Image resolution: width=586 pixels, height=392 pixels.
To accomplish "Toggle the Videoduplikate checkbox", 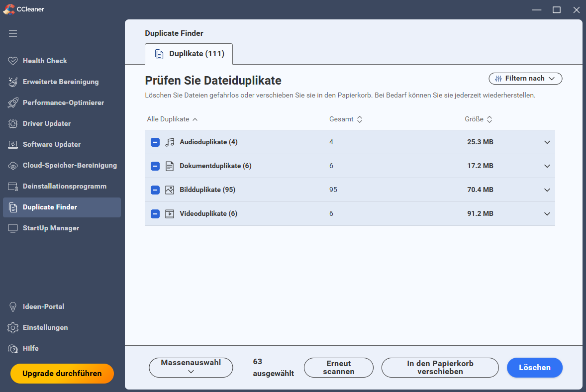I will coord(155,214).
